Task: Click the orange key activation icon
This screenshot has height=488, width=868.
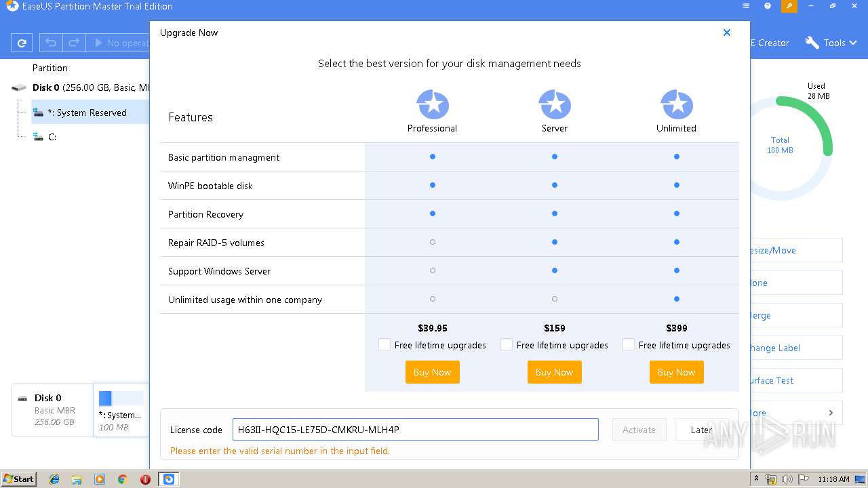Action: coord(789,6)
